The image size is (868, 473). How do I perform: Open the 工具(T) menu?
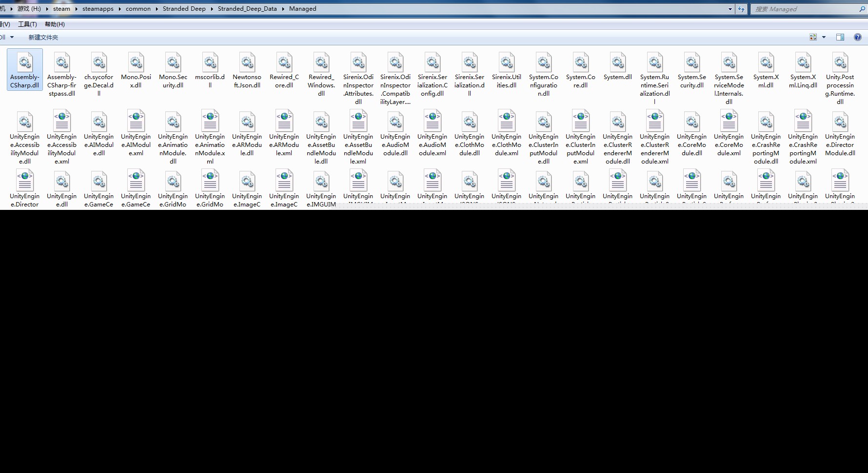click(27, 24)
